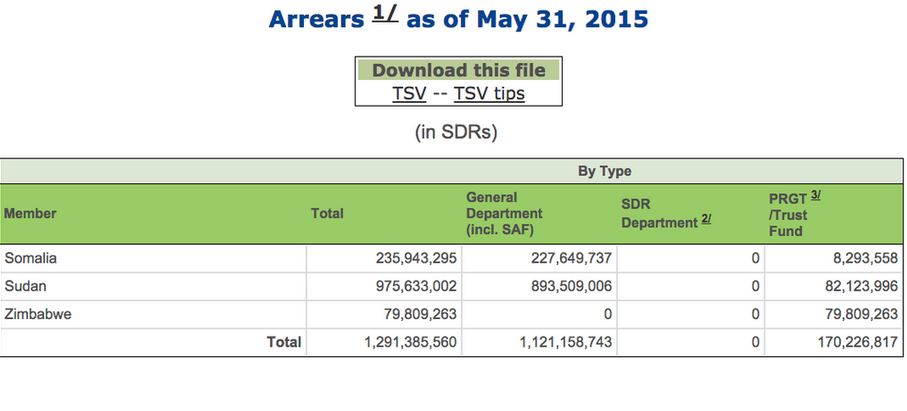
Task: Click the 'General Department (incl. SAF)' header
Action: [504, 213]
